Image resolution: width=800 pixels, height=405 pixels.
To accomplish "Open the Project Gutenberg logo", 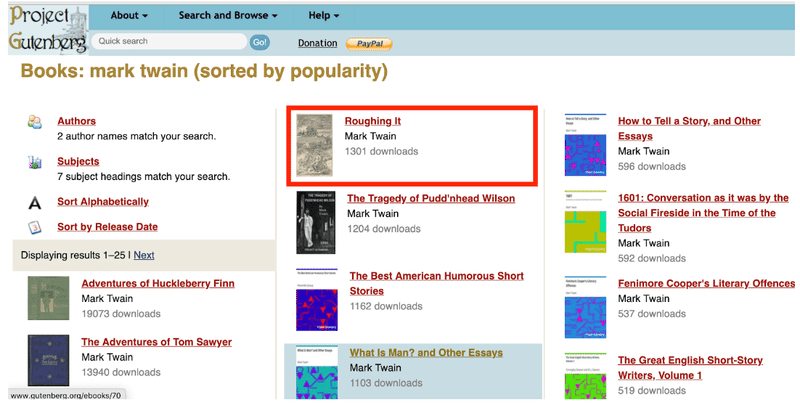I will click(x=48, y=29).
